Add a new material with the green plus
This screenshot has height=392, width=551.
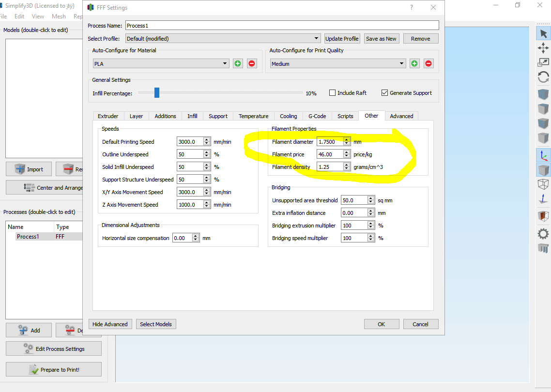pyautogui.click(x=238, y=63)
